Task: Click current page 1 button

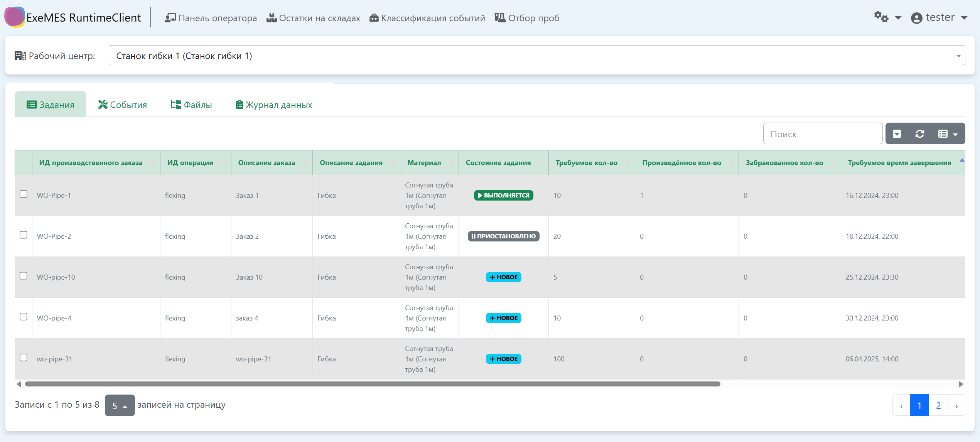Action: (919, 405)
